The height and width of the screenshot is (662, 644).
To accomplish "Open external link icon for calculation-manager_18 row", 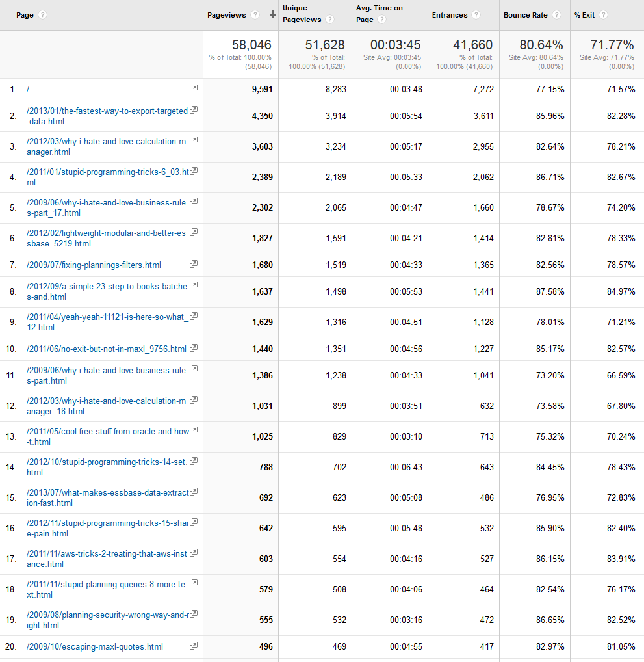I will tap(194, 400).
